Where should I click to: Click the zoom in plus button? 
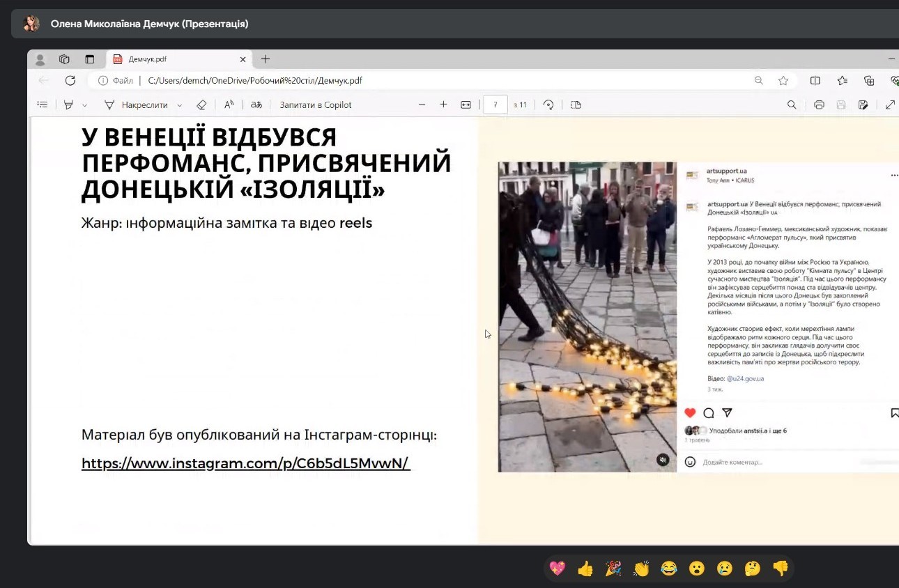(443, 105)
